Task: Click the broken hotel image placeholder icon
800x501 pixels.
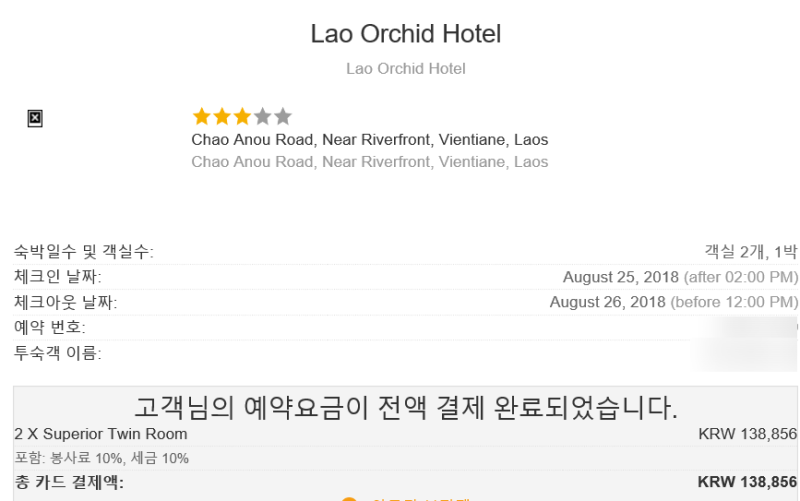Action: 35,118
